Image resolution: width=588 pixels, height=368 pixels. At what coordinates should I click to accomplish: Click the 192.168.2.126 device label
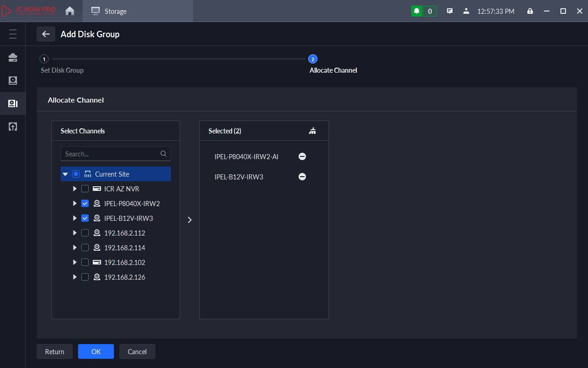tap(124, 277)
